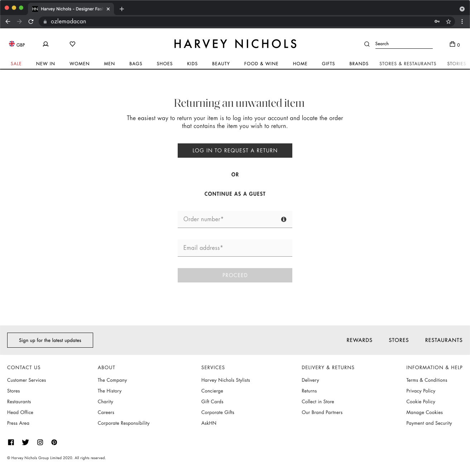Image resolution: width=470 pixels, height=476 pixels.
Task: Open the BRANDS menu
Action: 359,64
